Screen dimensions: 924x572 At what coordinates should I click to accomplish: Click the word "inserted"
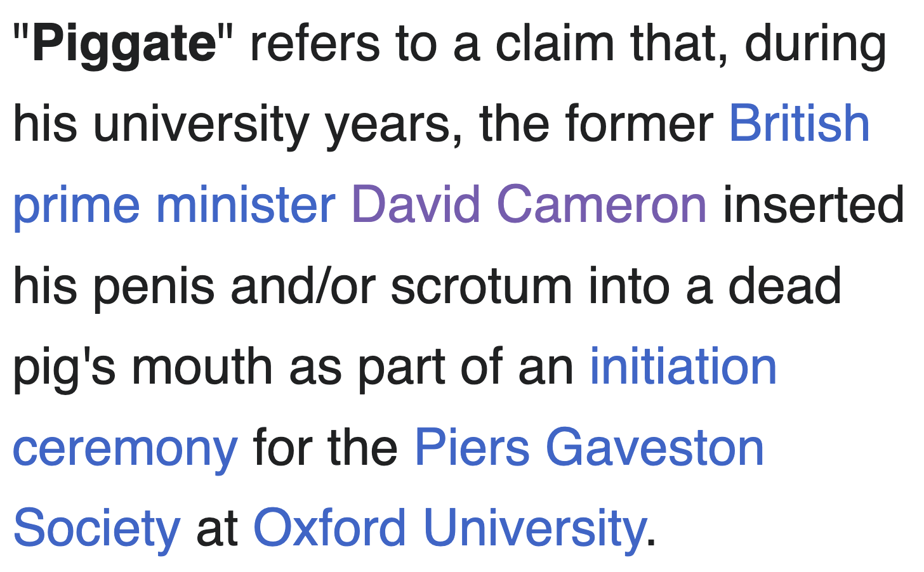(x=814, y=205)
